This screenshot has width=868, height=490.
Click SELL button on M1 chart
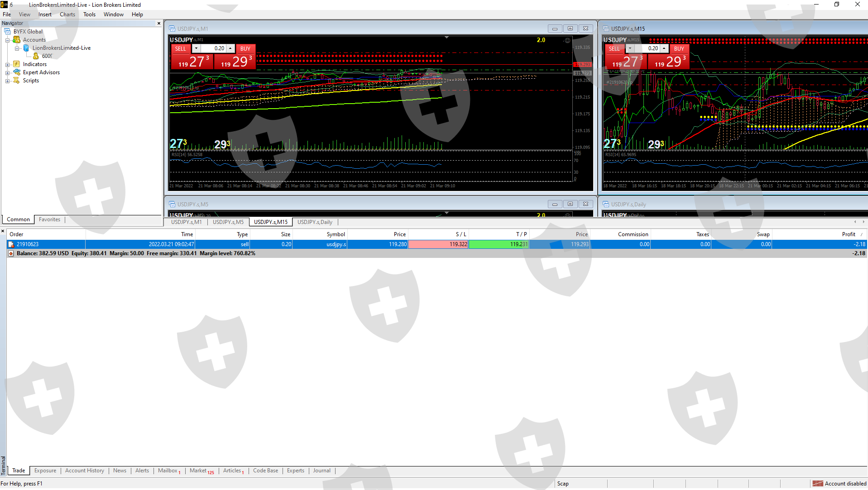click(x=180, y=48)
